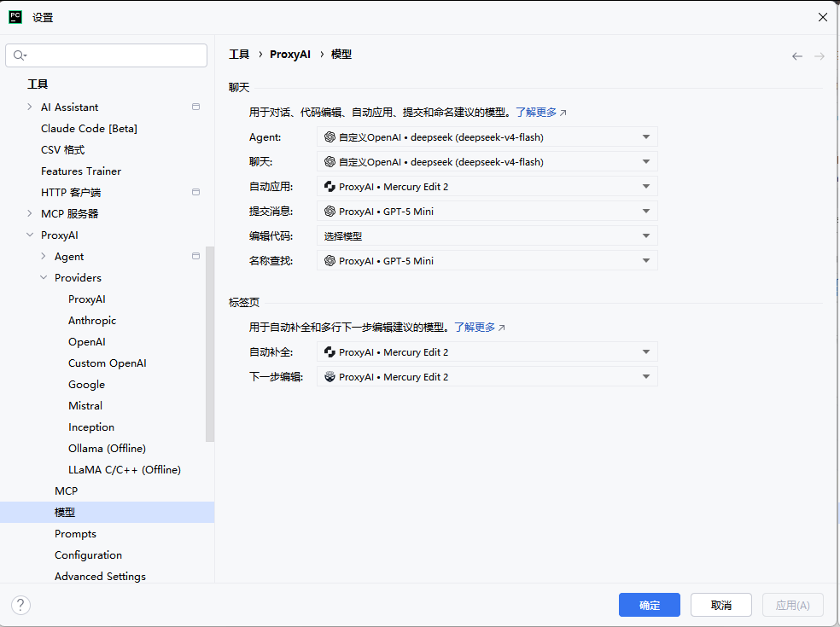
Task: Click the project-level icon beside AI Assistant
Action: click(196, 107)
